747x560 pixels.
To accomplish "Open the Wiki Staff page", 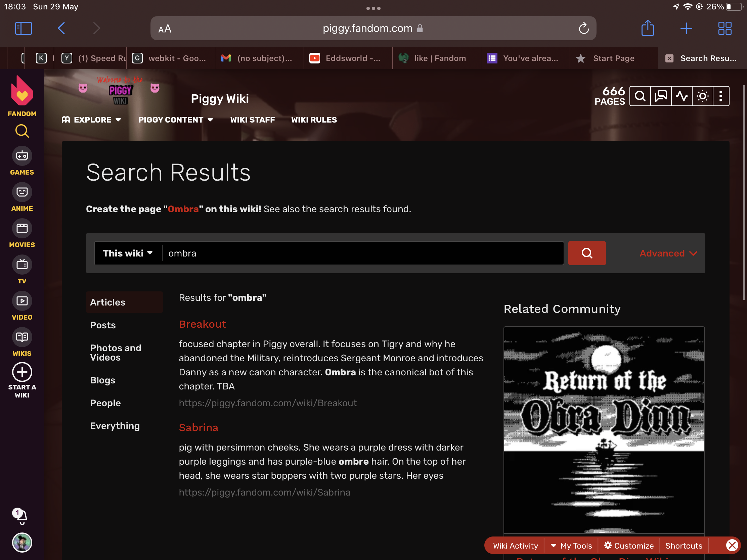I will pyautogui.click(x=252, y=120).
